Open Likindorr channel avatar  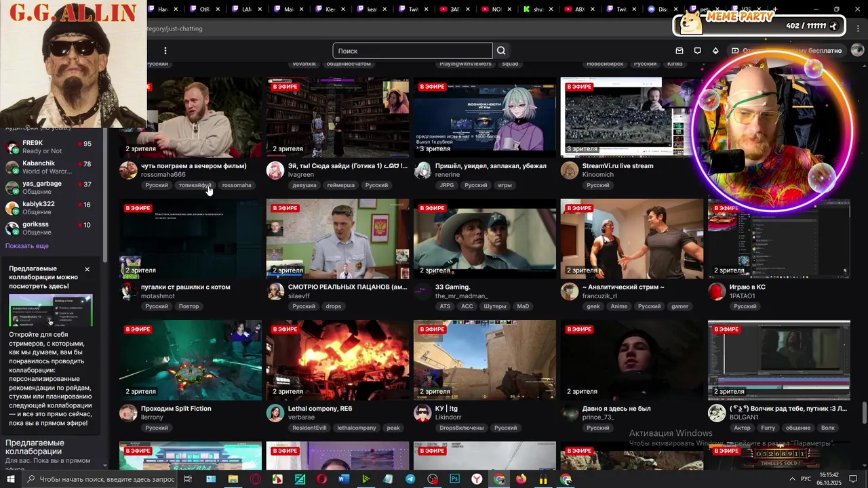click(422, 413)
